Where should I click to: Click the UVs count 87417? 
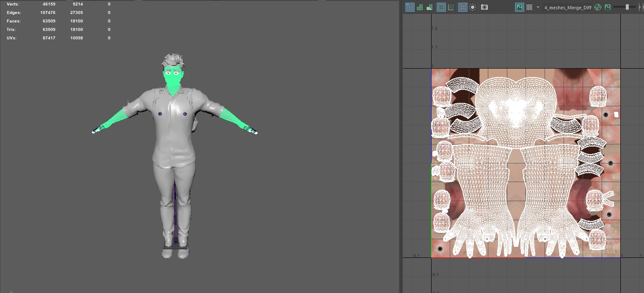pyautogui.click(x=49, y=38)
